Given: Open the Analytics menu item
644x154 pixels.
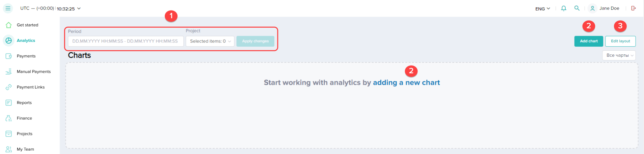Looking at the screenshot, I should point(26,41).
